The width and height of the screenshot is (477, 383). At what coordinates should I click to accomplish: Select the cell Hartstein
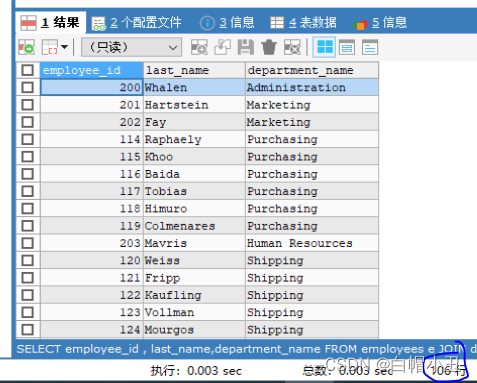click(194, 105)
